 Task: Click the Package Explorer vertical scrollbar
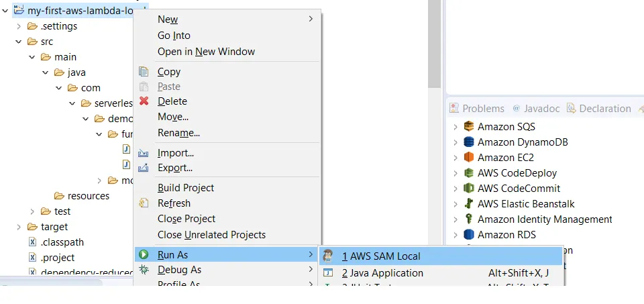coord(434,43)
